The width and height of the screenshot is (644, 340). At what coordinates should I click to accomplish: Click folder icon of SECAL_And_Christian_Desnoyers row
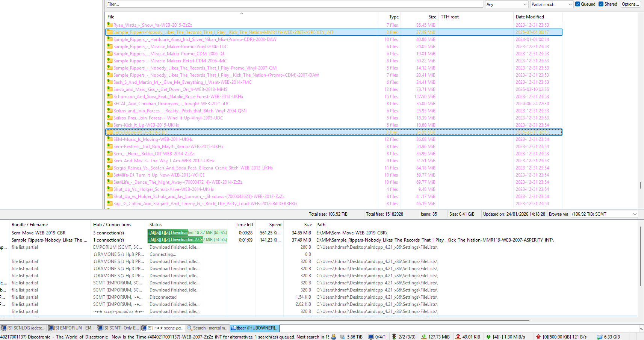109,103
